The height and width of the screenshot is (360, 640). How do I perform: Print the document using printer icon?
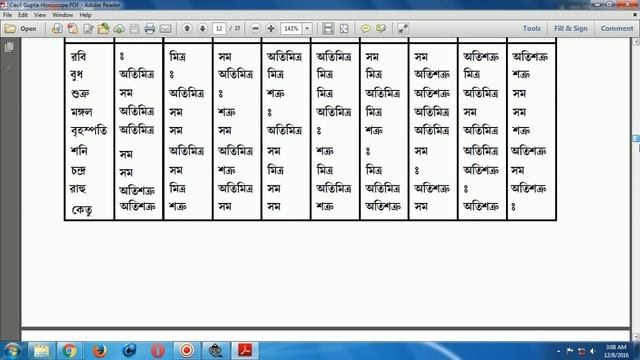coord(150,29)
